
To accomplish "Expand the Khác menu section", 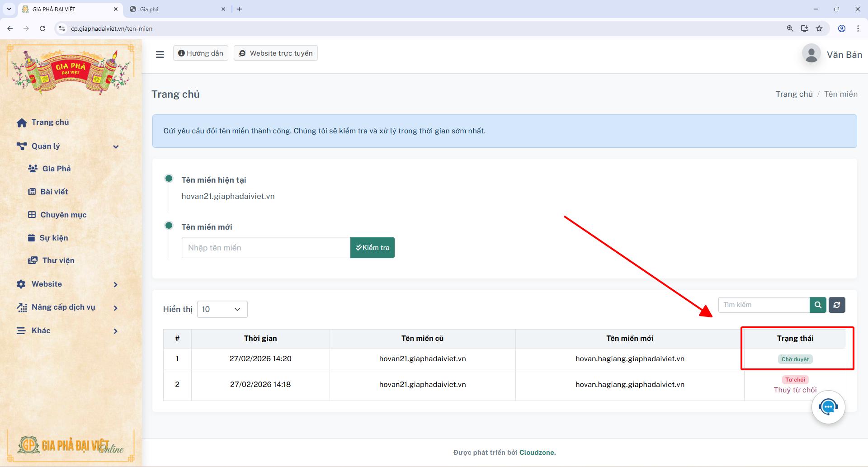I will (116, 330).
